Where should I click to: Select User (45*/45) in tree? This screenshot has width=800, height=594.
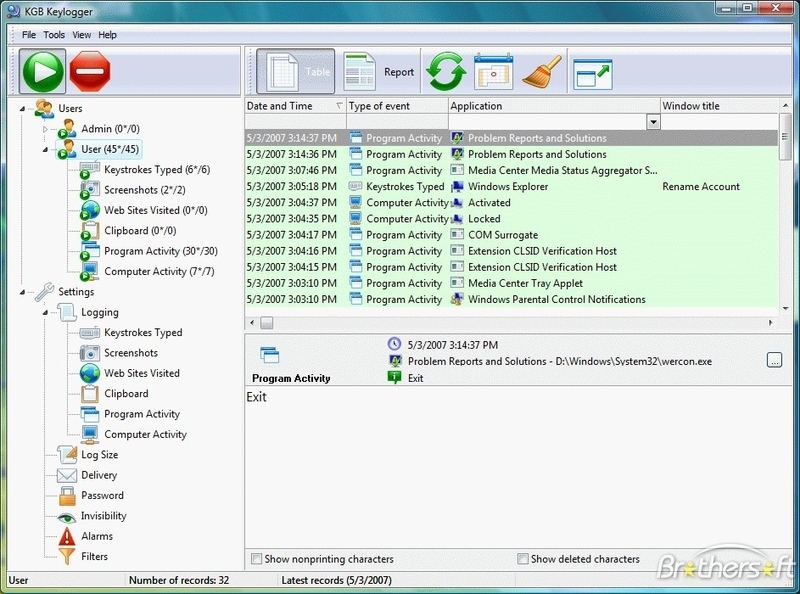click(110, 149)
